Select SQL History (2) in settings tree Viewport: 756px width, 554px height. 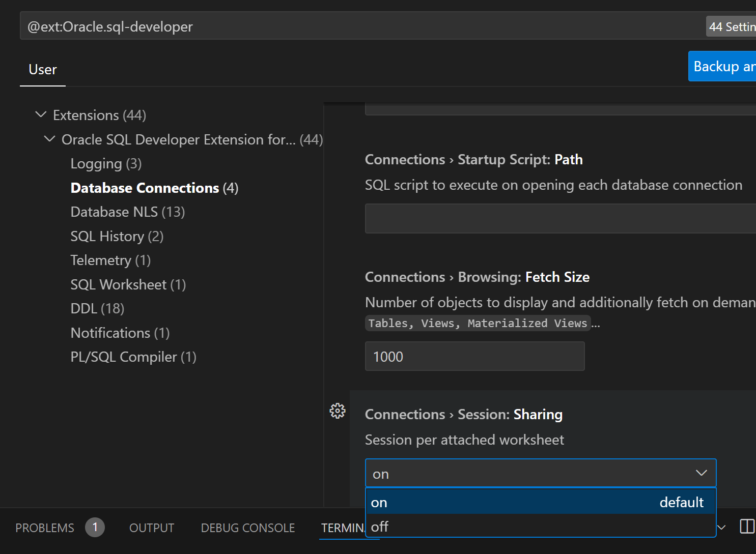[x=117, y=236]
